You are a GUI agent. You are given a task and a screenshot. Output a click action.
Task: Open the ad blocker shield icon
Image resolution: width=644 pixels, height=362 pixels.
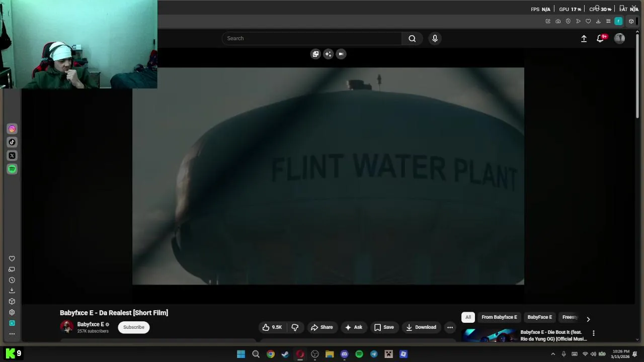click(568, 21)
